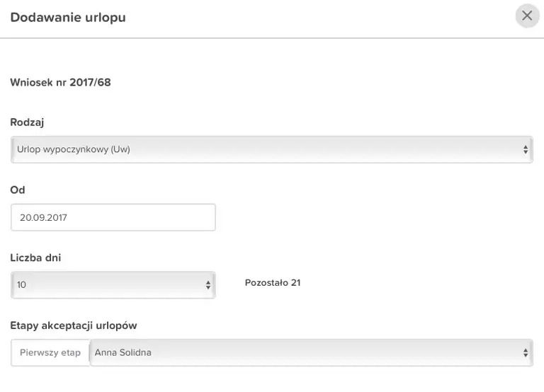Image resolution: width=544 pixels, height=392 pixels.
Task: Click the Od field label
Action: click(x=18, y=190)
